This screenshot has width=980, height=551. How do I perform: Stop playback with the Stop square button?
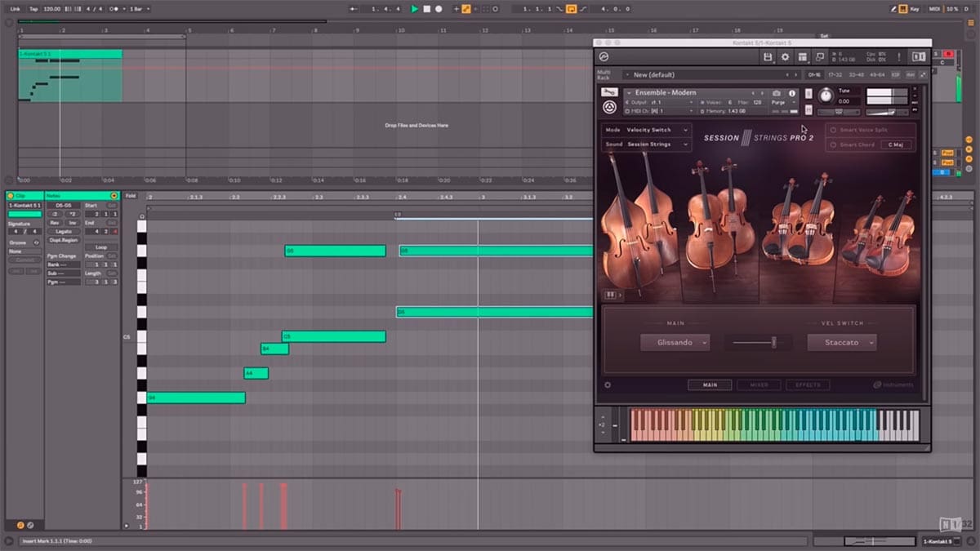tap(426, 8)
